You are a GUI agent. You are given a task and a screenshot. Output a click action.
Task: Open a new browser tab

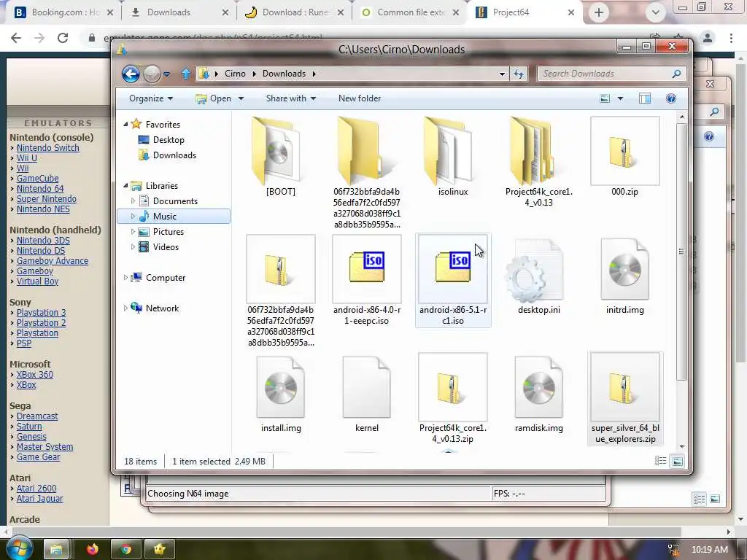[599, 12]
